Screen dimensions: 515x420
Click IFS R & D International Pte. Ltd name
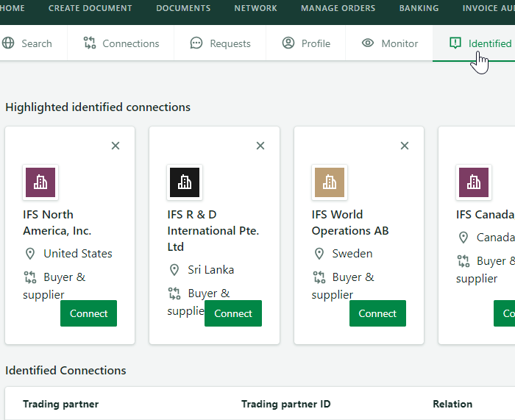pos(213,230)
